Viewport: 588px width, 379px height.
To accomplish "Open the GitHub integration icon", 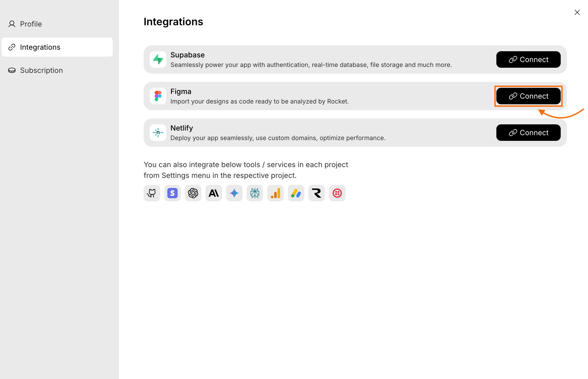I will click(x=152, y=193).
